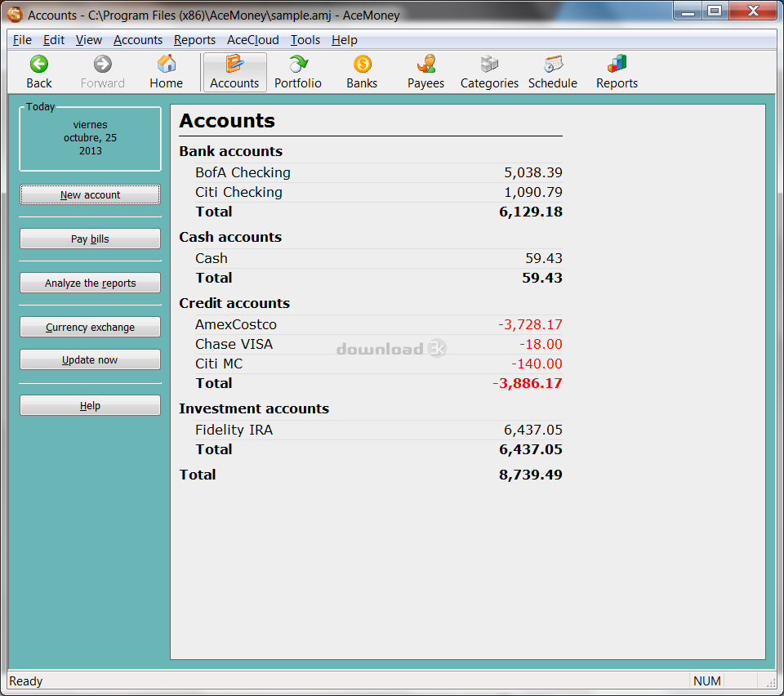The height and width of the screenshot is (696, 784).
Task: Open the Tools menu
Action: 305,40
